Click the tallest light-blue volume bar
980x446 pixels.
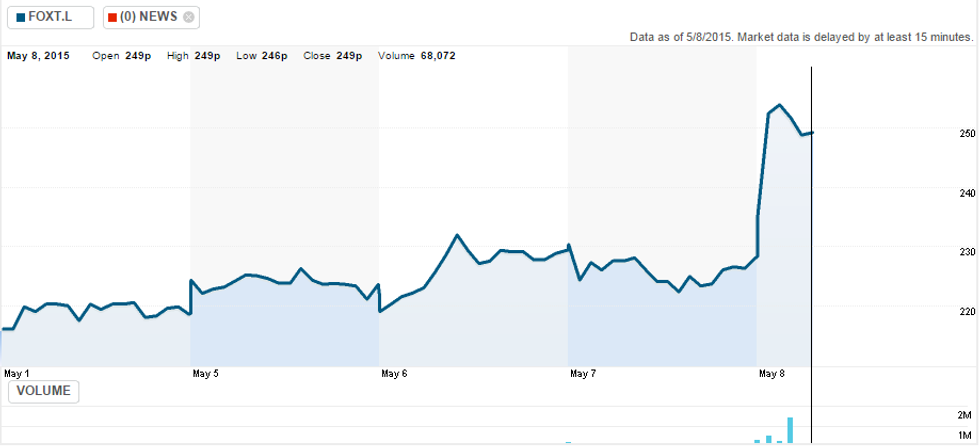point(790,430)
